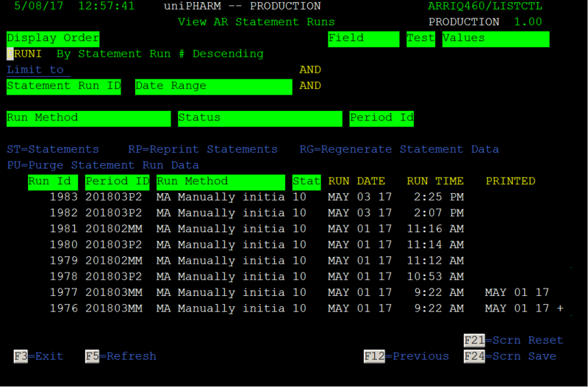Click F5 Refresh key label
Screen dimensions: 588x387
[121, 356]
